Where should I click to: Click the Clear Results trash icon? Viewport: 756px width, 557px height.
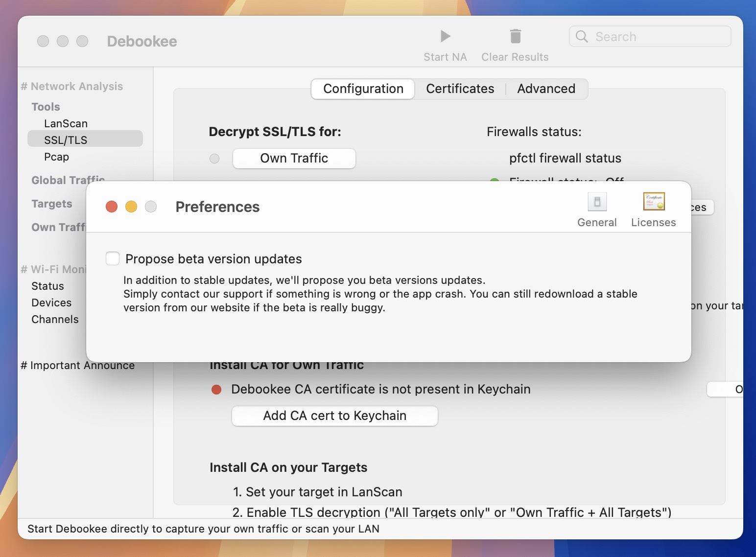point(515,36)
